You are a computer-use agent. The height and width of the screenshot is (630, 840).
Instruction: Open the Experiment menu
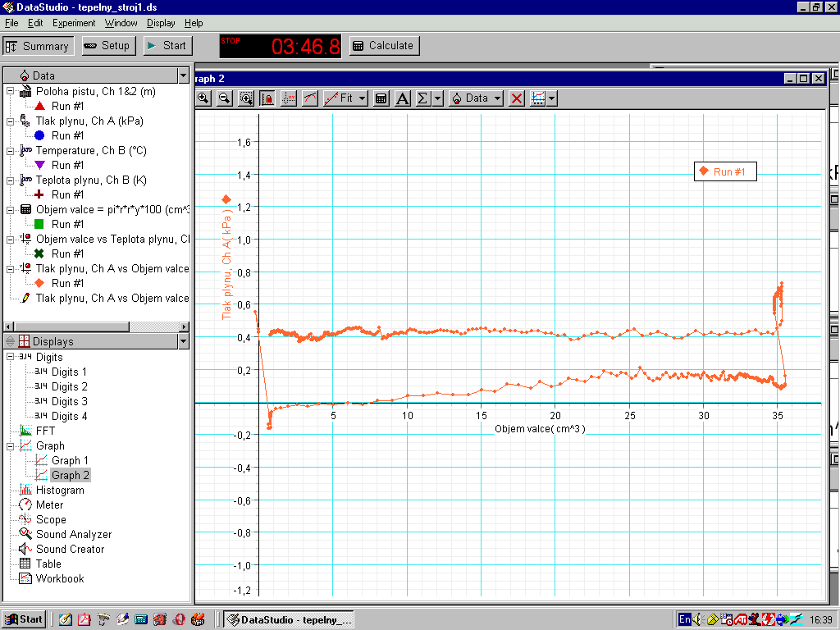pyautogui.click(x=74, y=23)
